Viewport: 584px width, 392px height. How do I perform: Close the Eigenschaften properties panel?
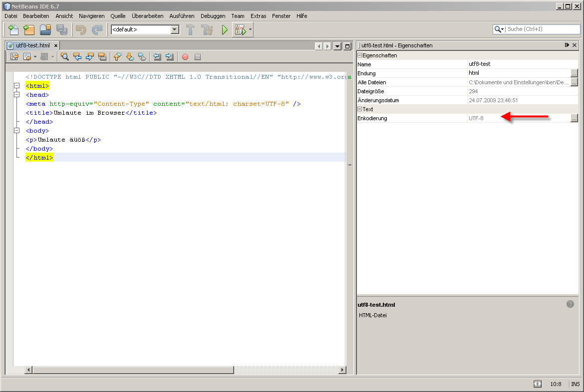[575, 45]
